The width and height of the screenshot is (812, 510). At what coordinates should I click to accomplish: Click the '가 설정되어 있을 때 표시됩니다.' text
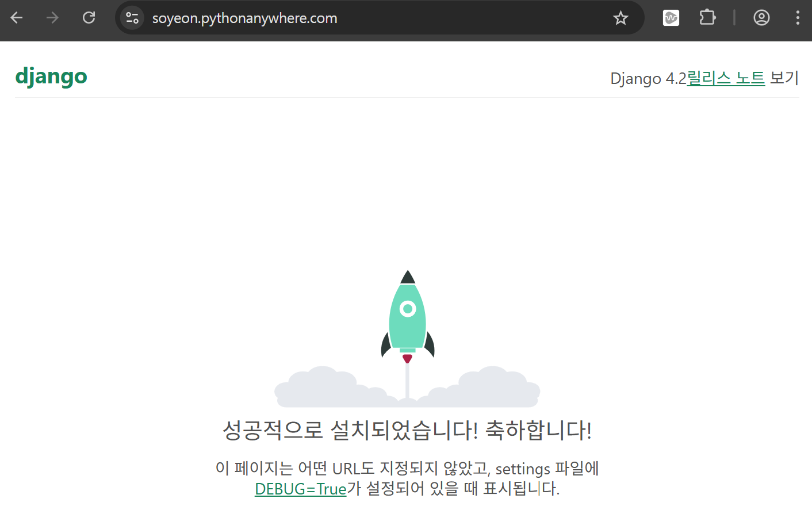pyautogui.click(x=453, y=489)
